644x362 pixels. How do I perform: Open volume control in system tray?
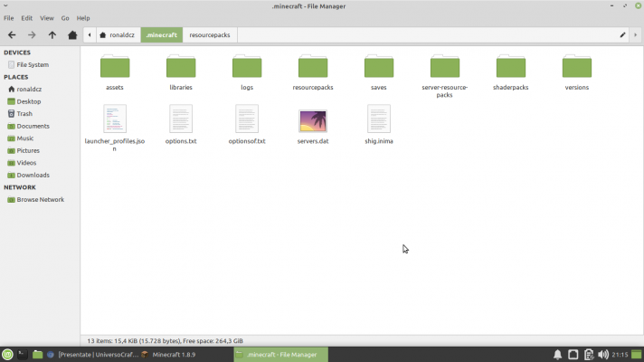(x=603, y=354)
